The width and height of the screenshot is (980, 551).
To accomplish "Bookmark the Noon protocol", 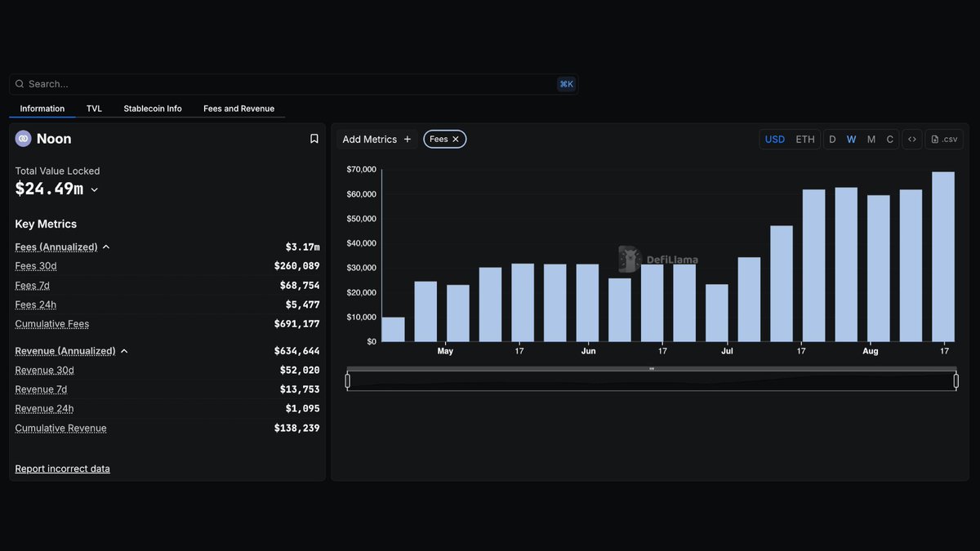I will pyautogui.click(x=314, y=139).
